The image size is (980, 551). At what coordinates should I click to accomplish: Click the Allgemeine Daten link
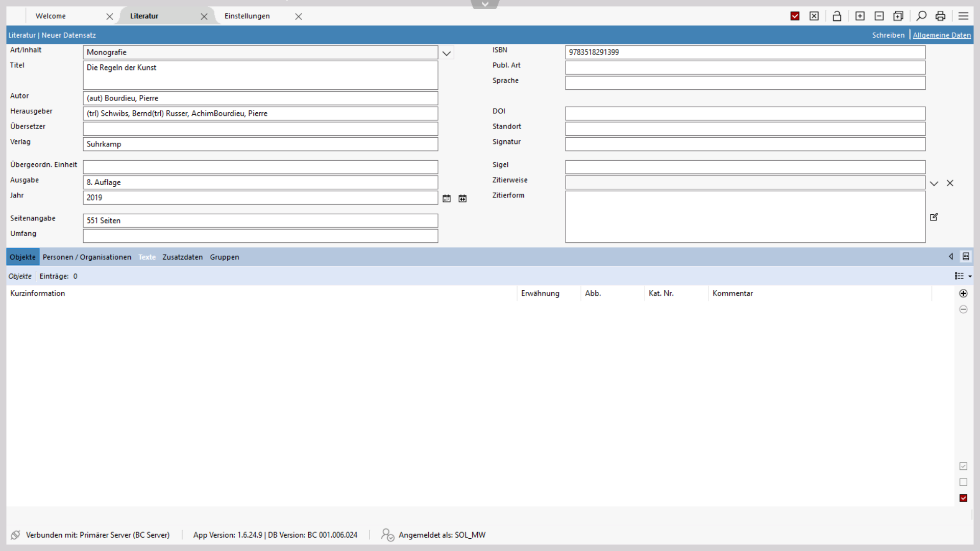tap(942, 35)
